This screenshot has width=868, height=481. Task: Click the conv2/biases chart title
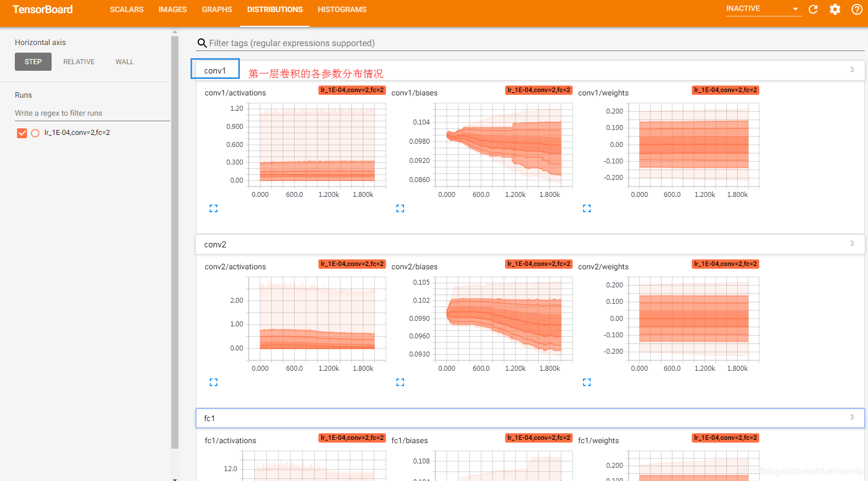pyautogui.click(x=415, y=267)
